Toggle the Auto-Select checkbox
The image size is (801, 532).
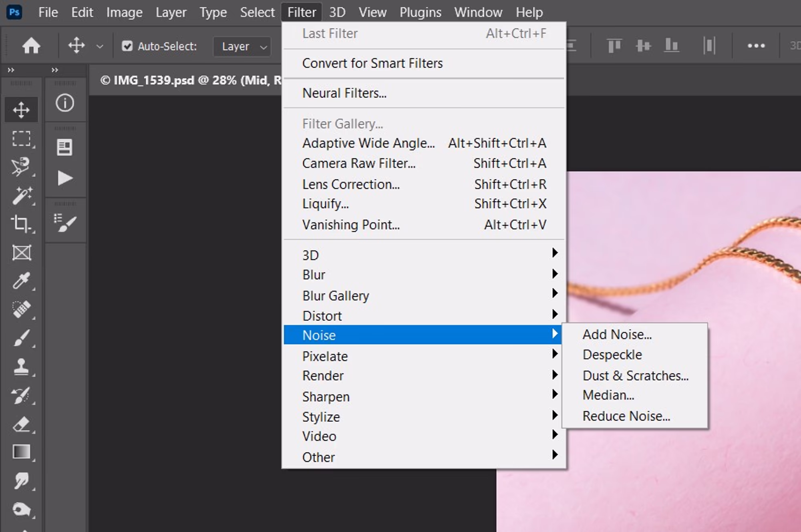(x=127, y=46)
